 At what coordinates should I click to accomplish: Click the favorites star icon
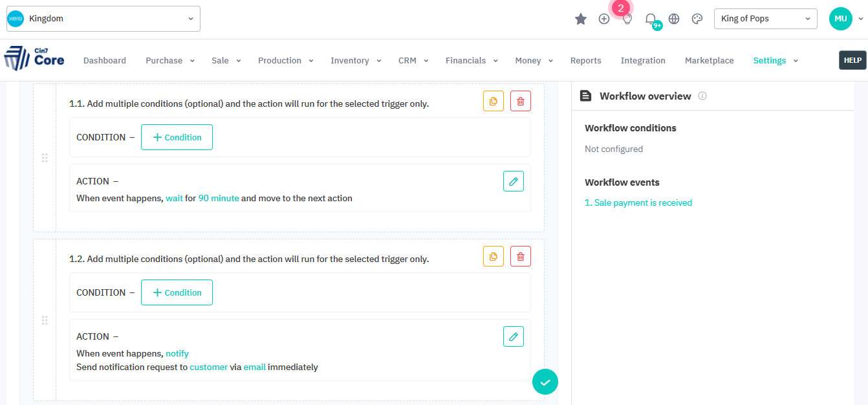tap(580, 19)
